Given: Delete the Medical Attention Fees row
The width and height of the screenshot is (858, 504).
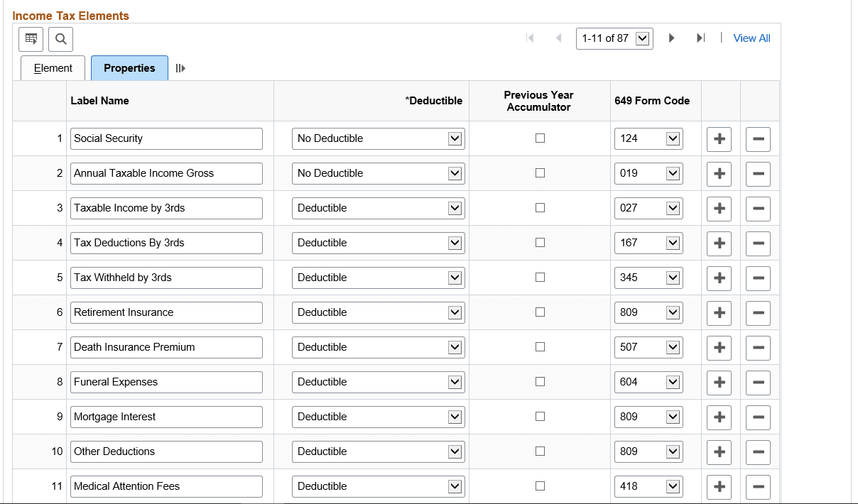Looking at the screenshot, I should pyautogui.click(x=758, y=486).
